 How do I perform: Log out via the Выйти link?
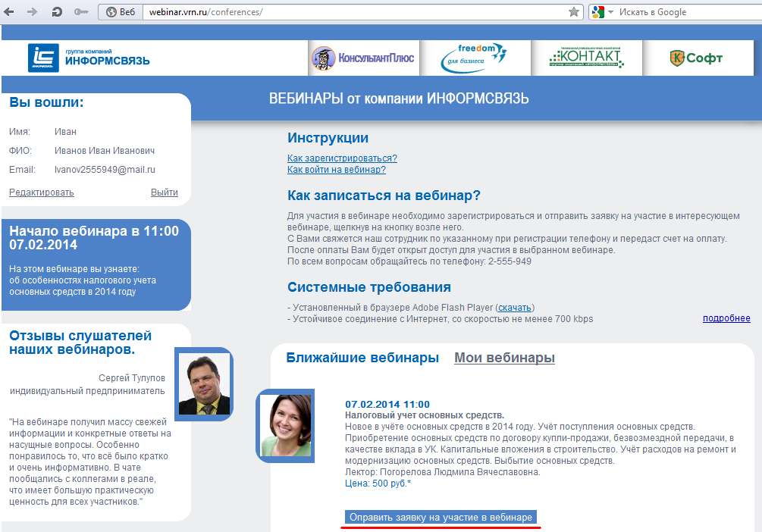point(165,192)
